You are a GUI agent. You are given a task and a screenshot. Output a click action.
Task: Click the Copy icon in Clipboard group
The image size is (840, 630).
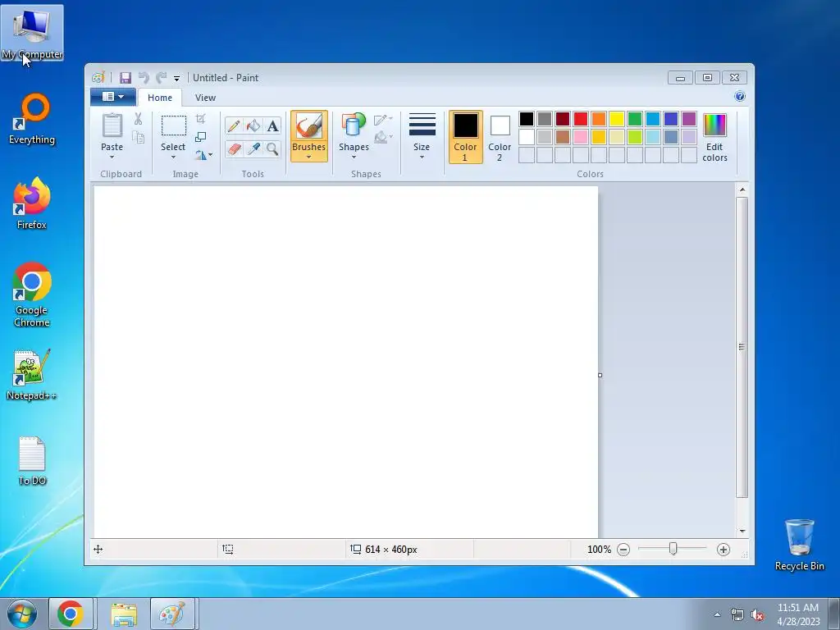coord(138,137)
